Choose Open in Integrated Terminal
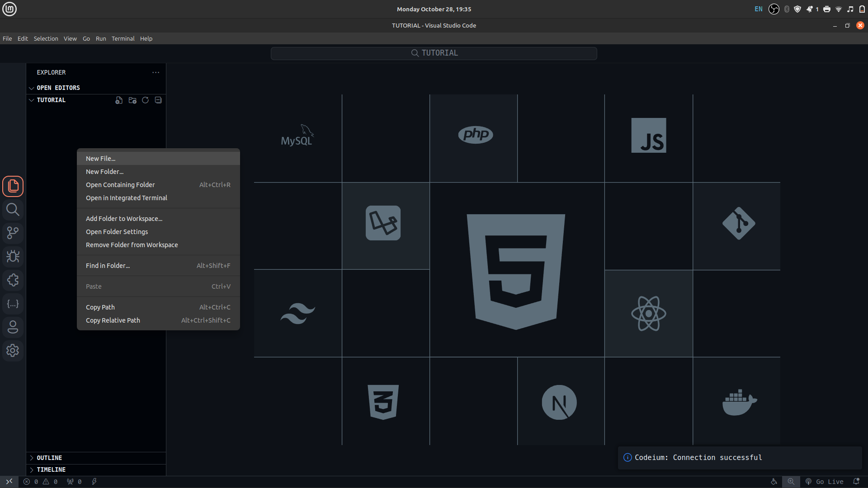 126,198
